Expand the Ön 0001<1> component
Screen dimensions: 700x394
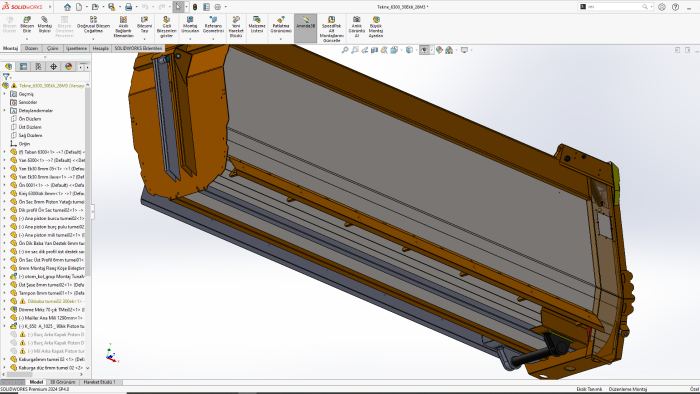[x=4, y=185]
